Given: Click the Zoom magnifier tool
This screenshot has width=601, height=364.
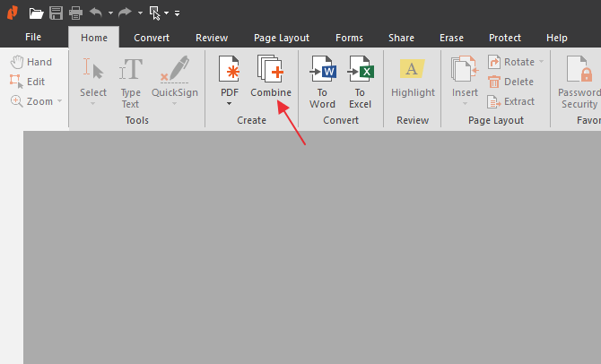Looking at the screenshot, I should (x=31, y=101).
